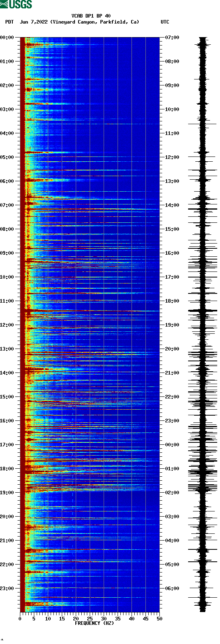Click the 'UTC' timezone label
Image resolution: width=220 pixels, height=644 pixels.
pyautogui.click(x=165, y=22)
